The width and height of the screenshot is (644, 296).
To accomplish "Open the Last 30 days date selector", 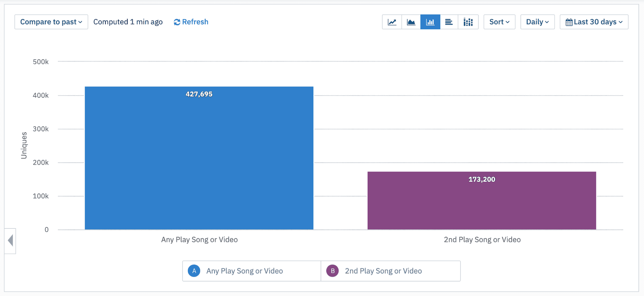I will (x=594, y=22).
